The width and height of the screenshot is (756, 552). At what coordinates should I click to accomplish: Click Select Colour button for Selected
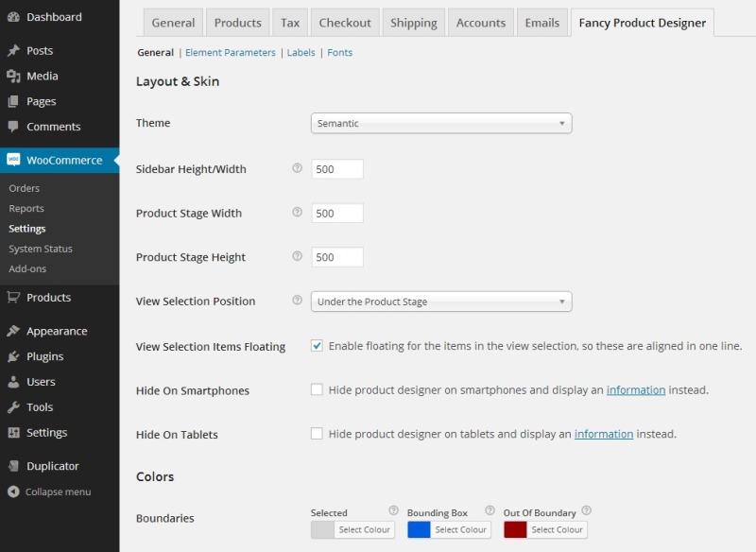[365, 529]
